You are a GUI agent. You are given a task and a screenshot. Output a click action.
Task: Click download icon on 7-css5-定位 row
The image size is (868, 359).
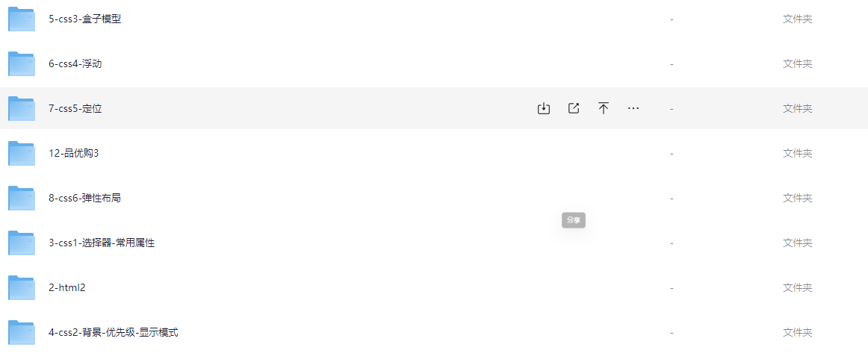coord(544,108)
